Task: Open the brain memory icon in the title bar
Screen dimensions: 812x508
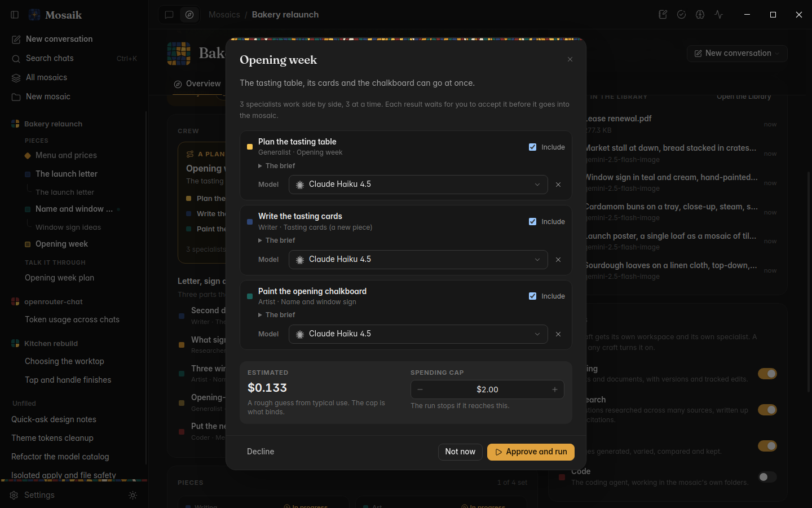Action: point(700,15)
